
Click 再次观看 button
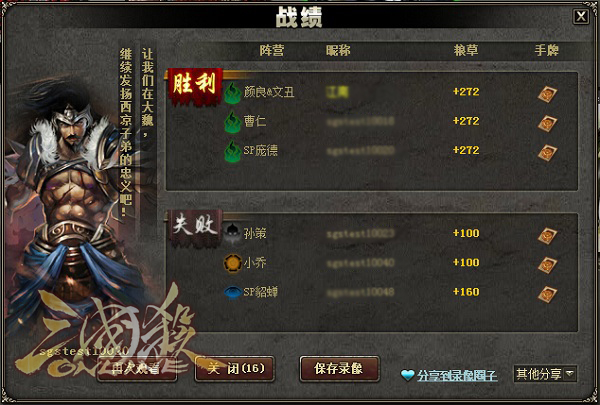coord(137,369)
